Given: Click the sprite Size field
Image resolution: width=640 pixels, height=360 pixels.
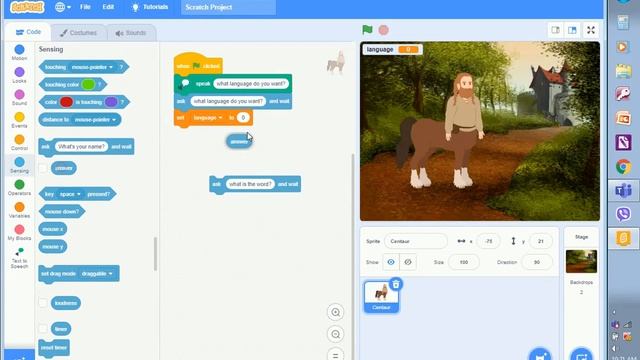Looking at the screenshot, I should [x=463, y=262].
